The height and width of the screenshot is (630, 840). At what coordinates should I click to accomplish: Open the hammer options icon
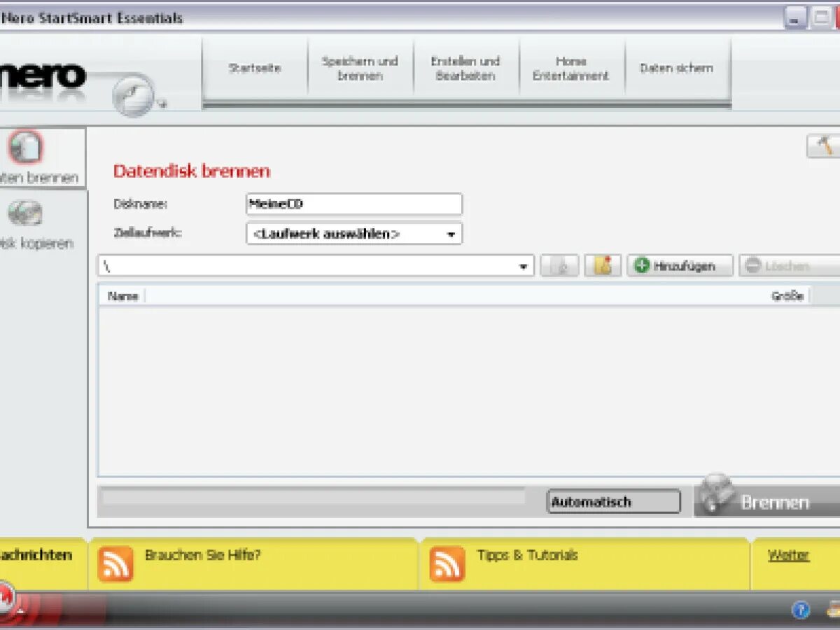pos(824,146)
